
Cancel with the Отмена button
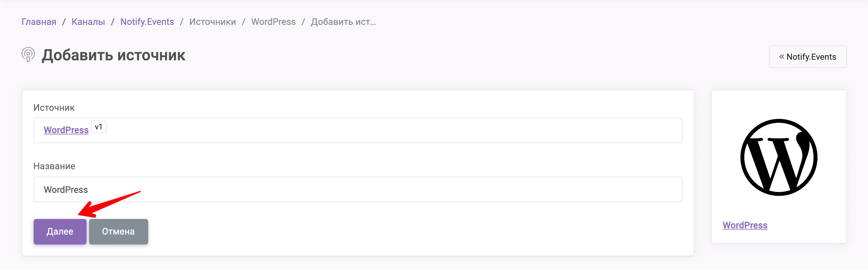(119, 232)
